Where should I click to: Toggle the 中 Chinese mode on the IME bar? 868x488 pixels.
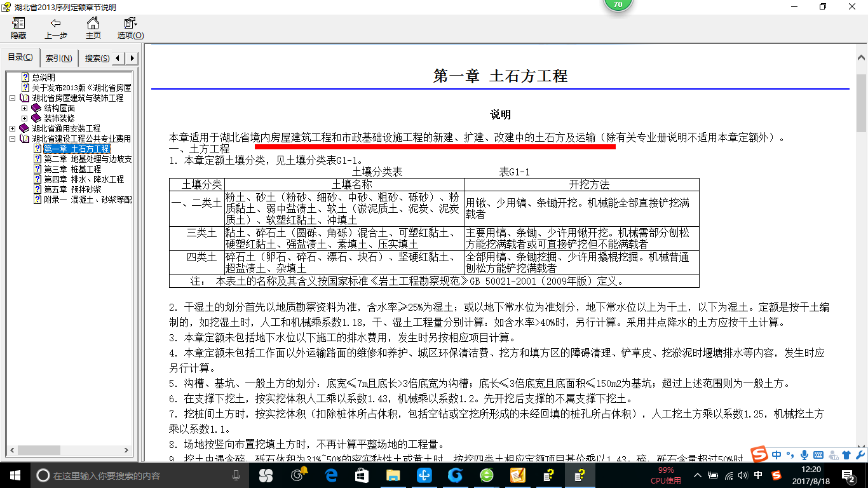click(777, 455)
